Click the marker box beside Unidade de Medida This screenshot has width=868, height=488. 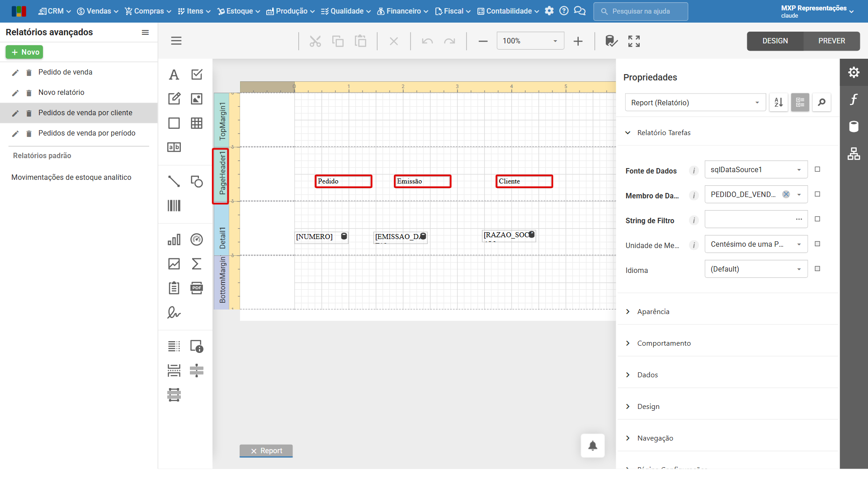pos(817,244)
